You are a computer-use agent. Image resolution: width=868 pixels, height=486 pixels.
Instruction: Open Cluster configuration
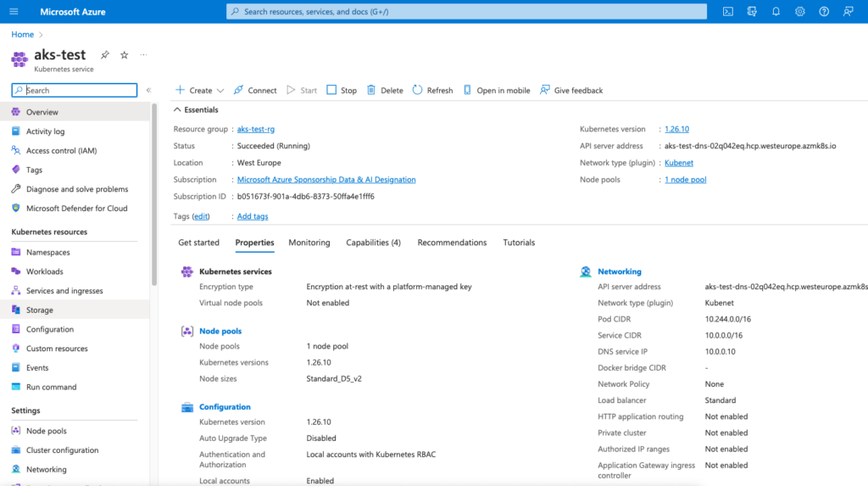click(x=75, y=450)
